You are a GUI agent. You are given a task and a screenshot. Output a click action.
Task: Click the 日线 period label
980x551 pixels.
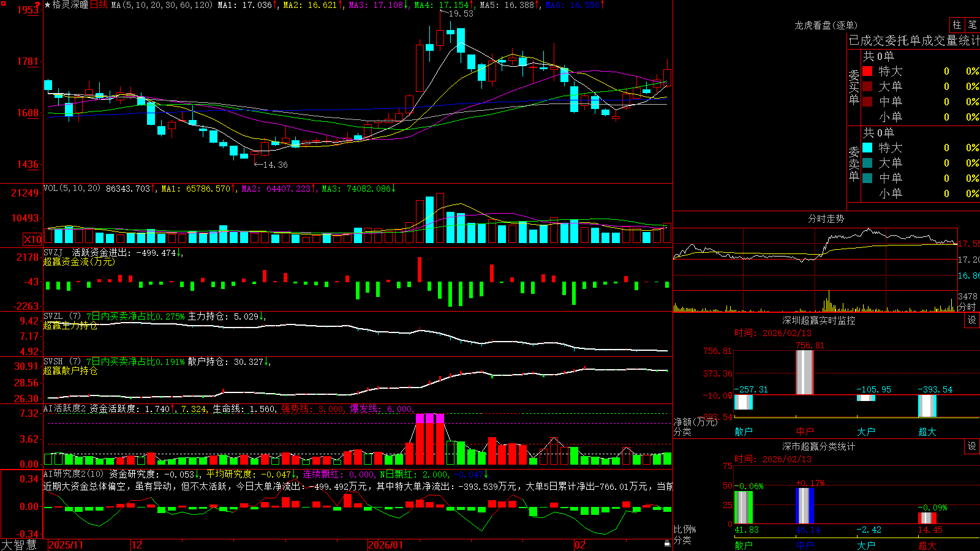coord(99,5)
